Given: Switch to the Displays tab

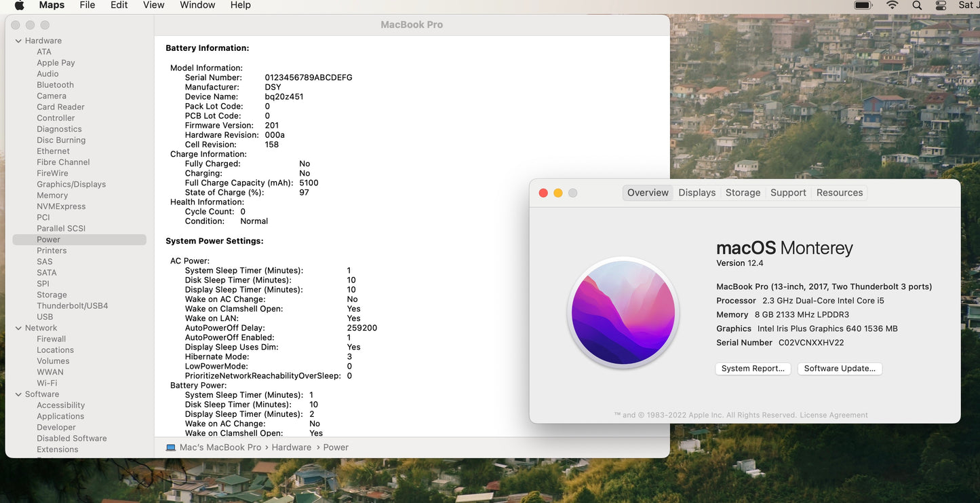Looking at the screenshot, I should pos(697,193).
